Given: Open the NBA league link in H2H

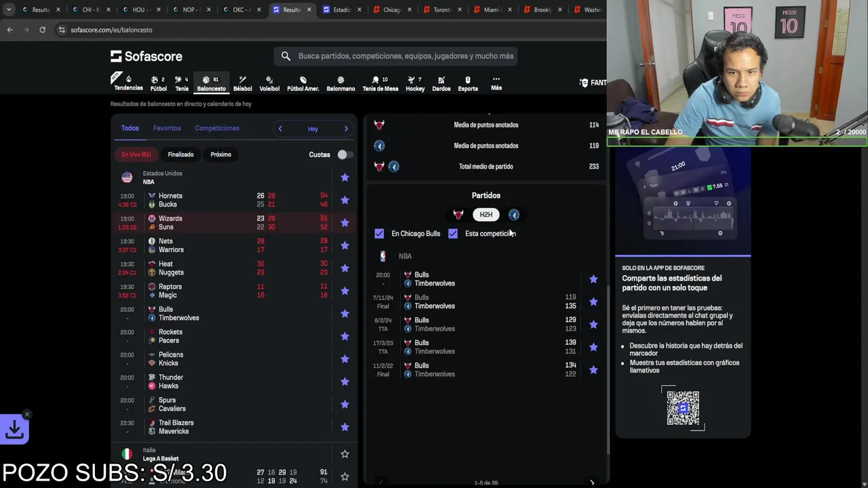Looking at the screenshot, I should coord(405,256).
